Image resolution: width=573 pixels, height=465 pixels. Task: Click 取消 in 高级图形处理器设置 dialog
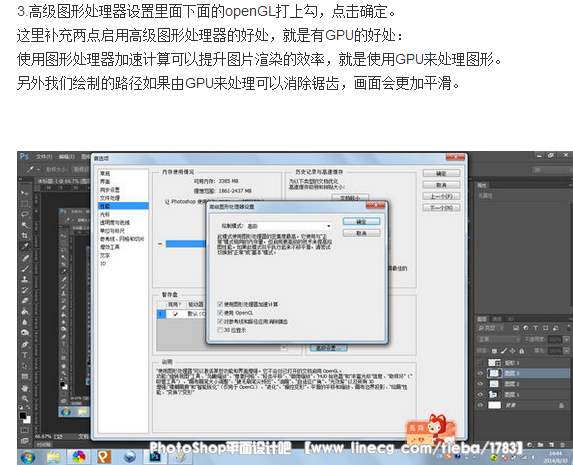click(361, 233)
